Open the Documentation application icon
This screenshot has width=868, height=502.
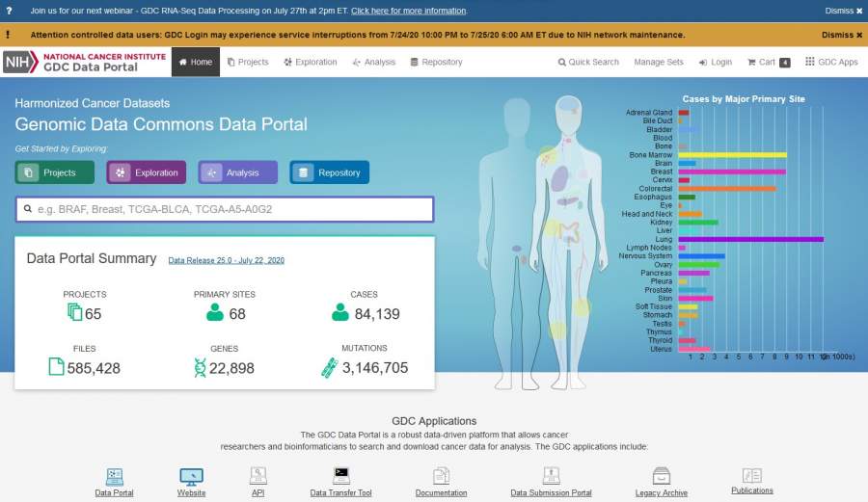tap(441, 475)
